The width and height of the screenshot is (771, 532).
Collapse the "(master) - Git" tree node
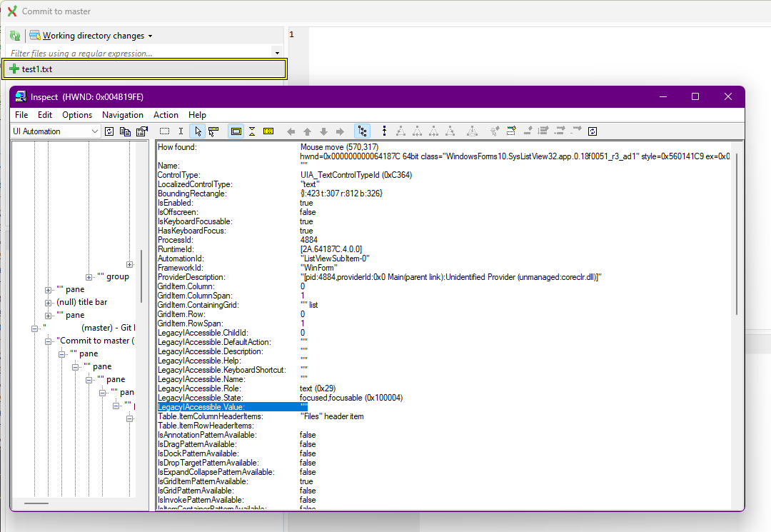pyautogui.click(x=34, y=328)
